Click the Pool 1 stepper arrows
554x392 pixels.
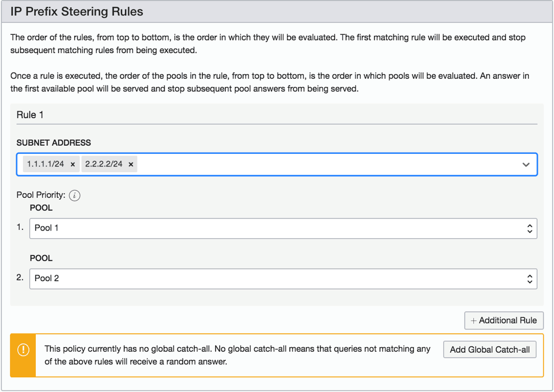[529, 228]
